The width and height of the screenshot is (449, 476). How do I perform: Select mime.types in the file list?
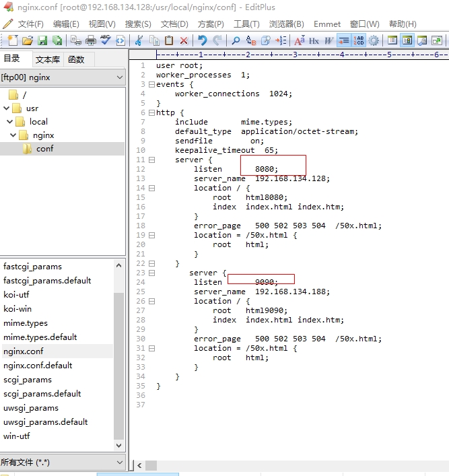(26, 323)
